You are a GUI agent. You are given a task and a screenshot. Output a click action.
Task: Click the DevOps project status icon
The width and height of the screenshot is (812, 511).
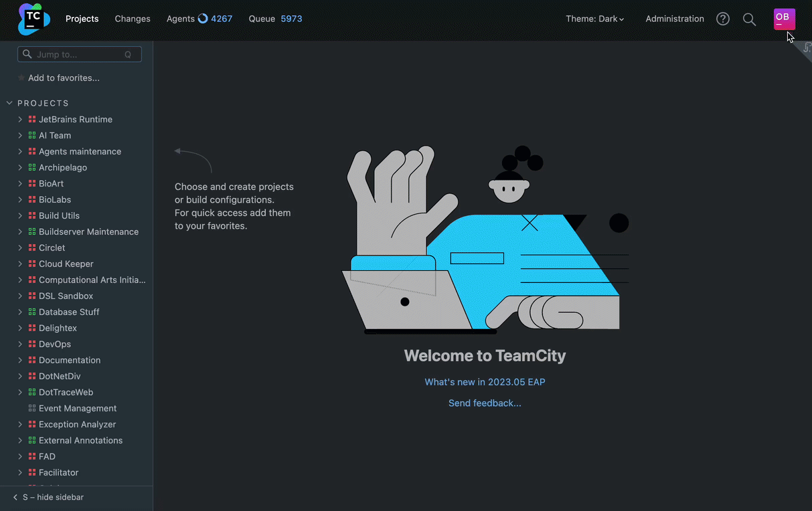(x=32, y=344)
